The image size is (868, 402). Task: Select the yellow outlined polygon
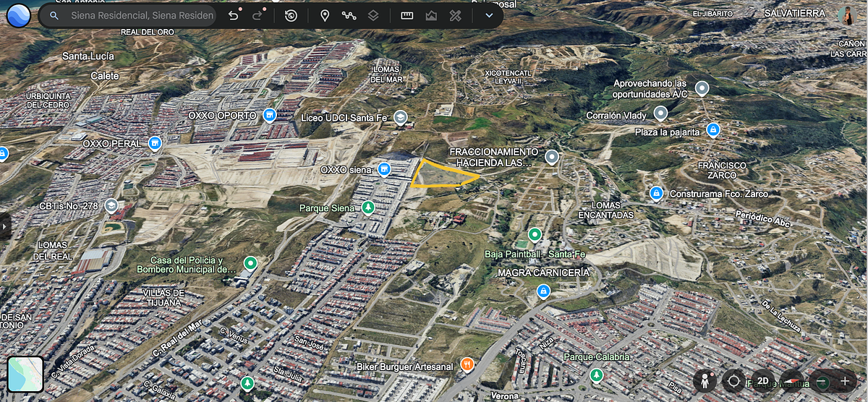(x=443, y=174)
